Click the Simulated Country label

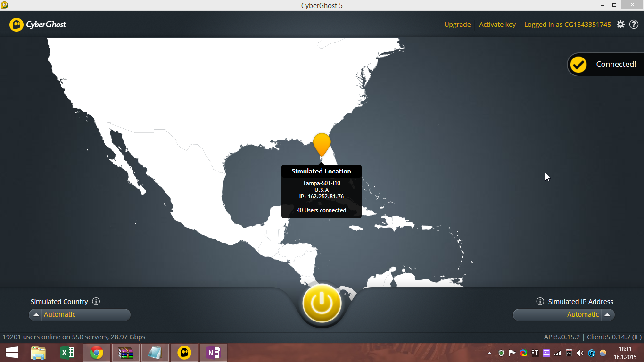coord(59,302)
